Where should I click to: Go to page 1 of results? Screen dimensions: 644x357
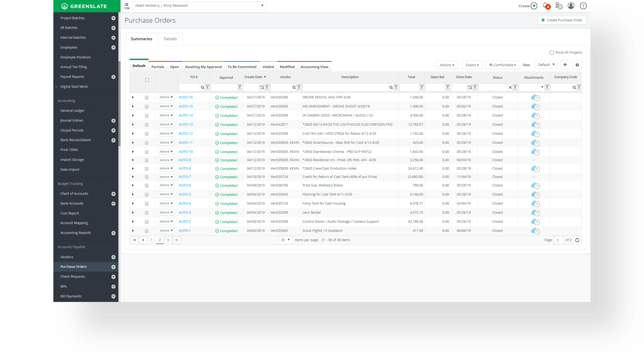click(151, 240)
